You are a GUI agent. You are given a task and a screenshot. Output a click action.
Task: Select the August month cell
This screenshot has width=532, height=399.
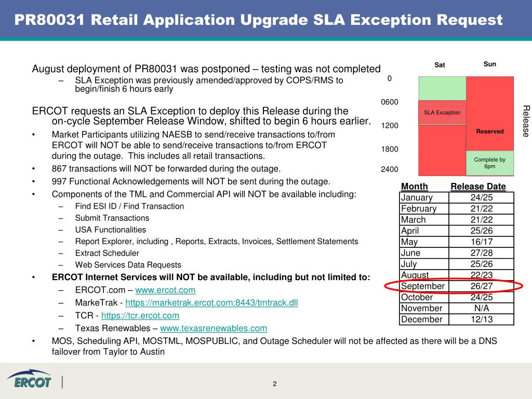pos(424,275)
